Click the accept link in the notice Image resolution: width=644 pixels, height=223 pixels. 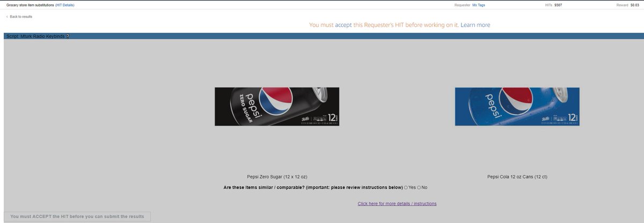pyautogui.click(x=343, y=25)
